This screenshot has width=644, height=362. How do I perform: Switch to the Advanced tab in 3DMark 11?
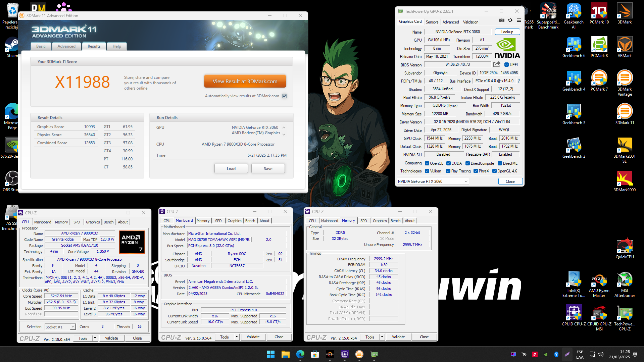[x=66, y=46]
